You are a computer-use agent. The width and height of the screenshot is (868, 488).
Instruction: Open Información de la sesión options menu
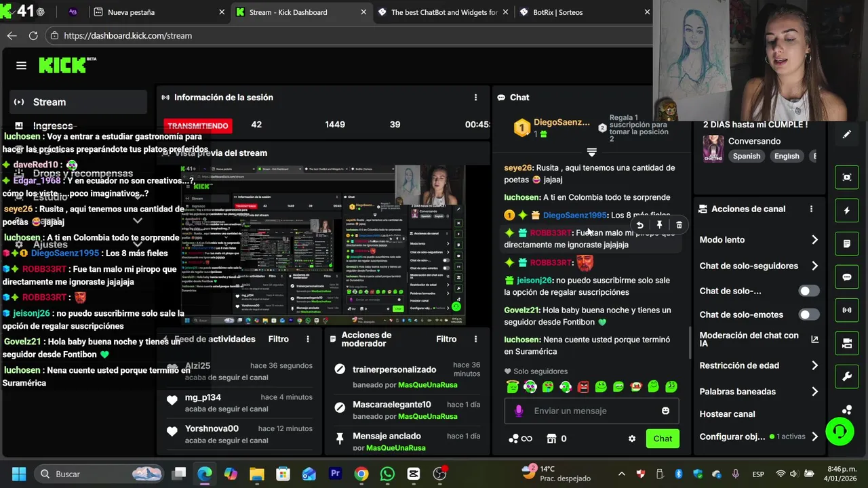coord(475,98)
